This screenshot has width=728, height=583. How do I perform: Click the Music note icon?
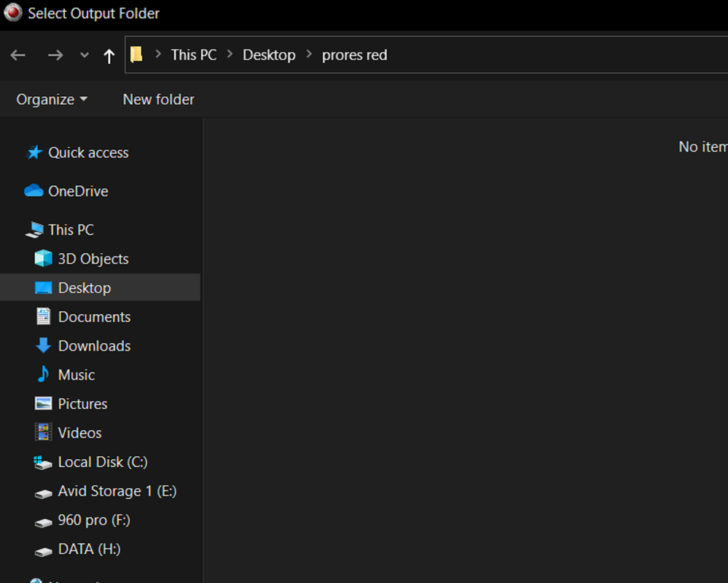43,374
